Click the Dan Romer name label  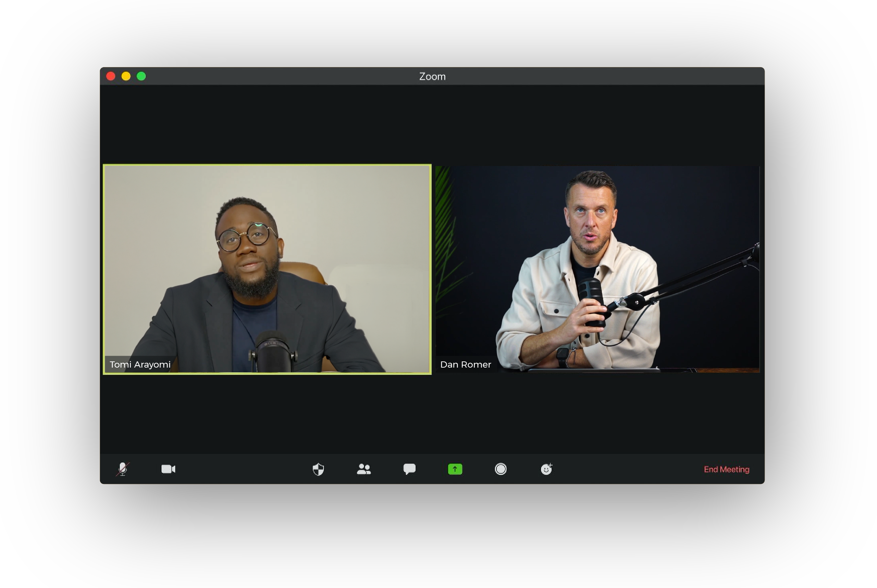(465, 365)
